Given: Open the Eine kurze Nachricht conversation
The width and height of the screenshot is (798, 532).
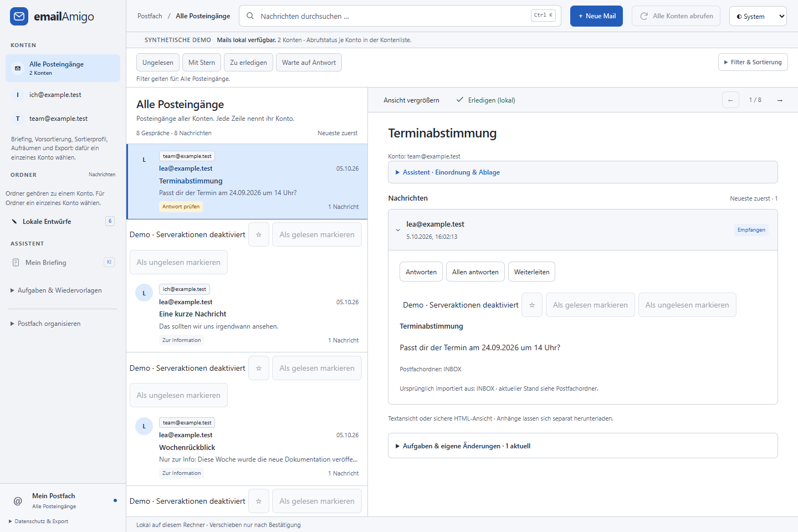Looking at the screenshot, I should (247, 314).
